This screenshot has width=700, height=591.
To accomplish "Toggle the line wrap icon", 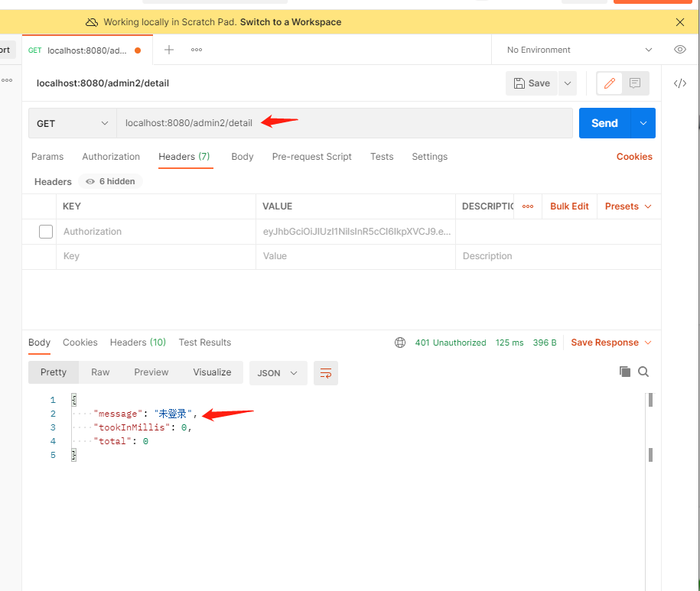I will (x=326, y=373).
